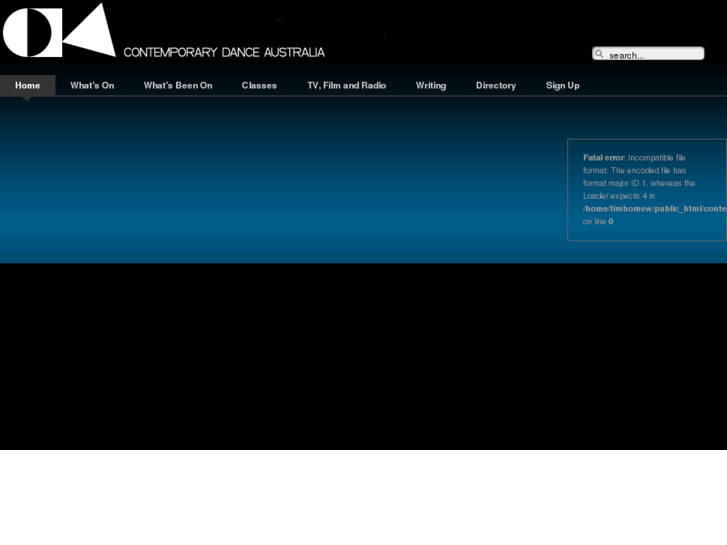
Task: Open the What's On menu
Action: point(92,85)
